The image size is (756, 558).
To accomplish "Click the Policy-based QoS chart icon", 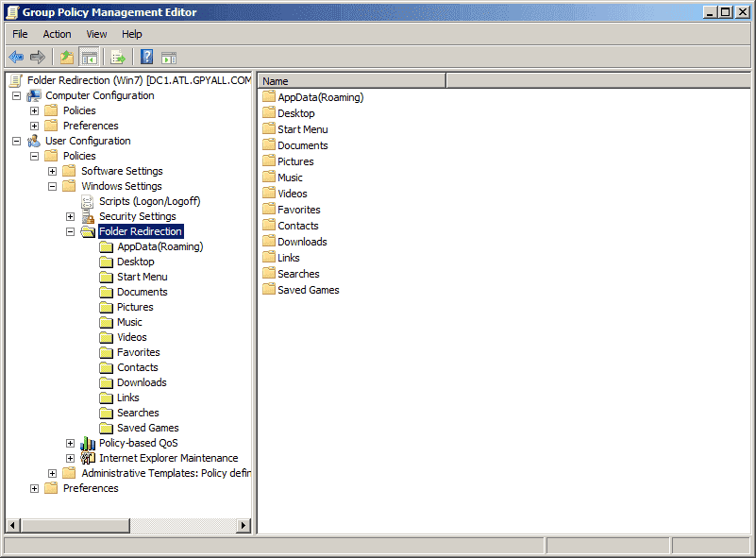I will click(87, 443).
